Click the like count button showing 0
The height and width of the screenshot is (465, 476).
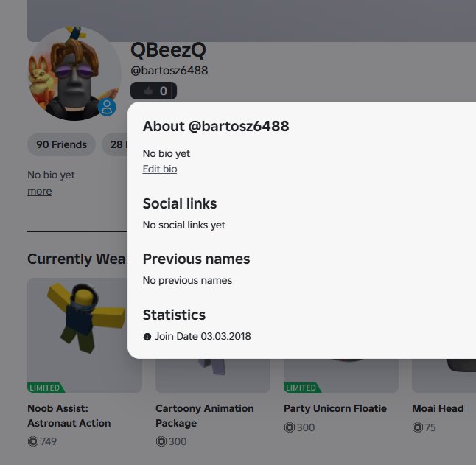tap(153, 91)
